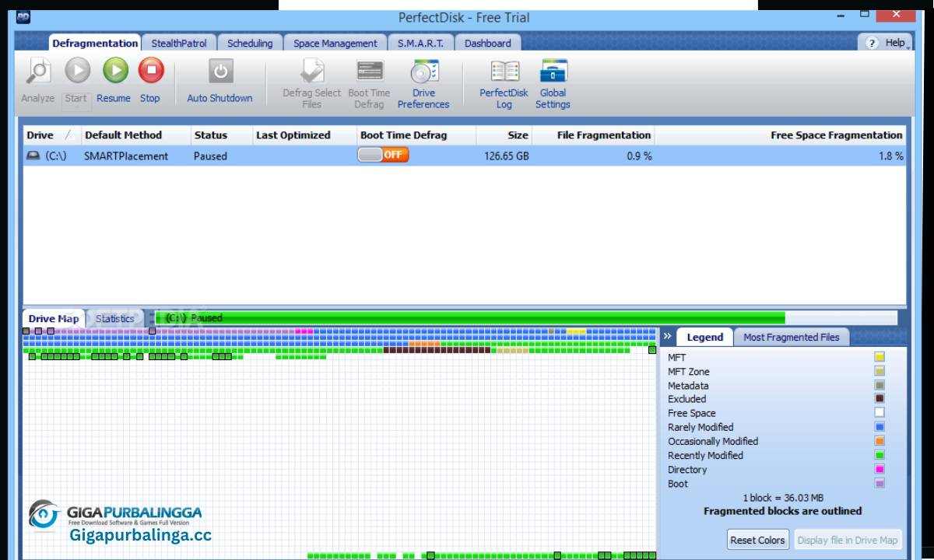Select the C:\ drive icon in the list
This screenshot has width=934, height=560.
[33, 156]
